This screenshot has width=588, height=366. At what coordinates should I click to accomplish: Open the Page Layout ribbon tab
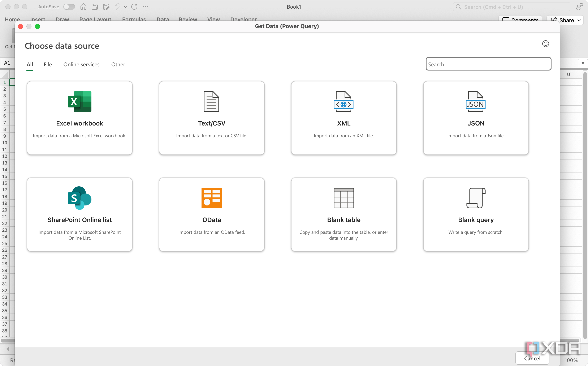[x=95, y=19]
